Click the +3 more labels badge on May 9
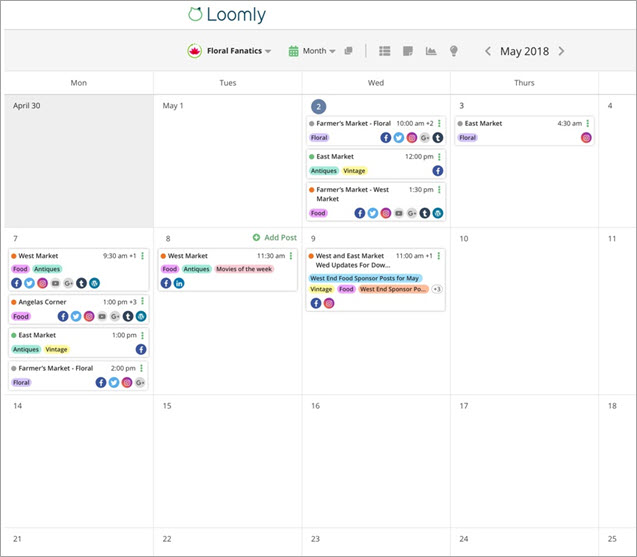 (437, 289)
